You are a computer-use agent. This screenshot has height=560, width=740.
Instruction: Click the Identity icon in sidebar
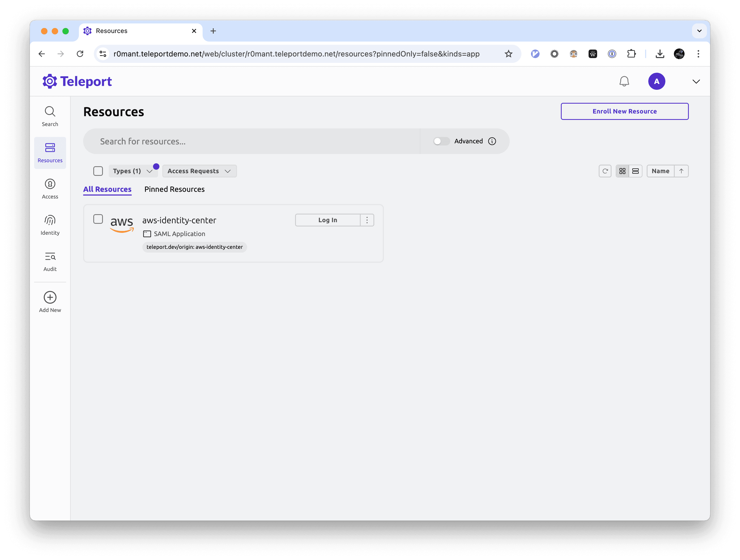click(50, 220)
